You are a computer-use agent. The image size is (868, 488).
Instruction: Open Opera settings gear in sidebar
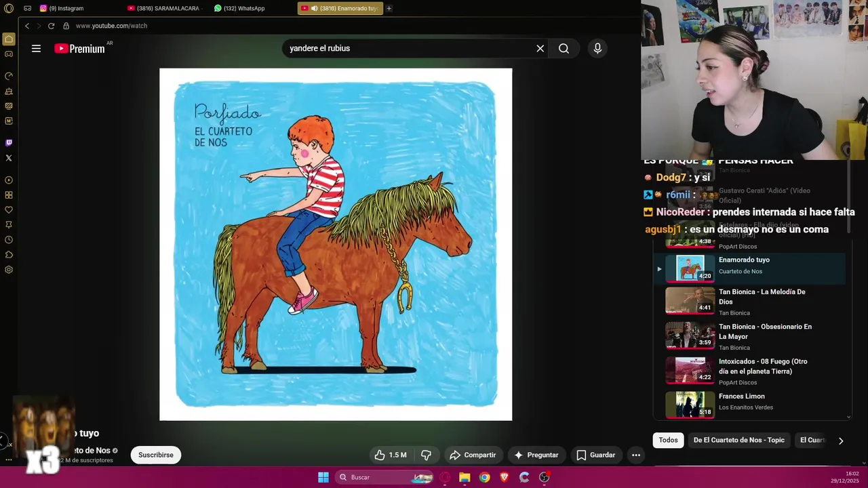click(9, 270)
